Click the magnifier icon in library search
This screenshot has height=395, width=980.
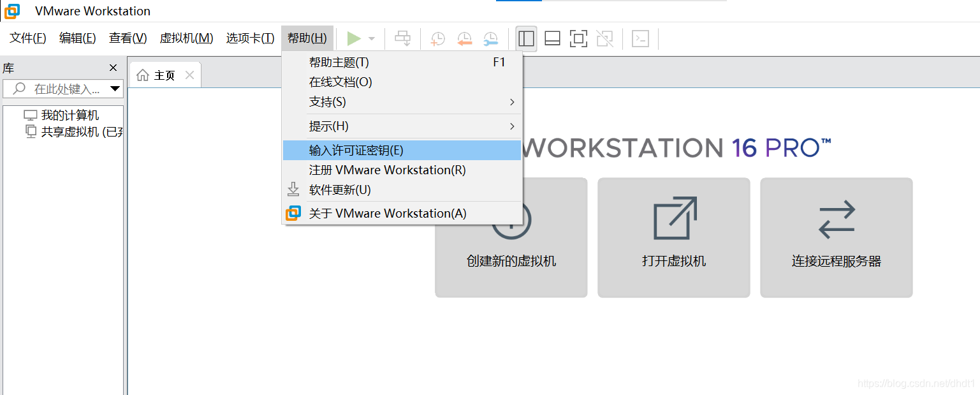(20, 89)
